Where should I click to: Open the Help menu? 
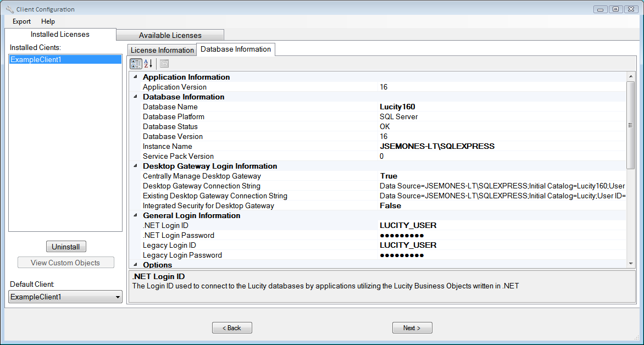pyautogui.click(x=48, y=21)
